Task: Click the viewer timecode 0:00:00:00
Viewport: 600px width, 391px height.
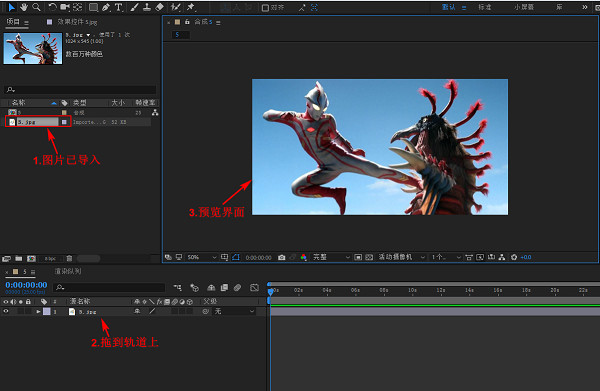Action: point(258,257)
